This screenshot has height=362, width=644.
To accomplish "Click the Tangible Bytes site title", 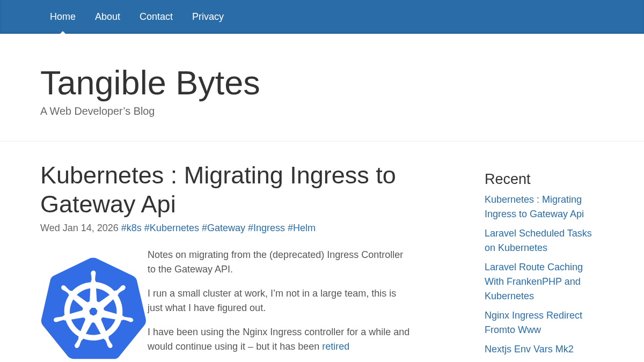I will [x=150, y=83].
